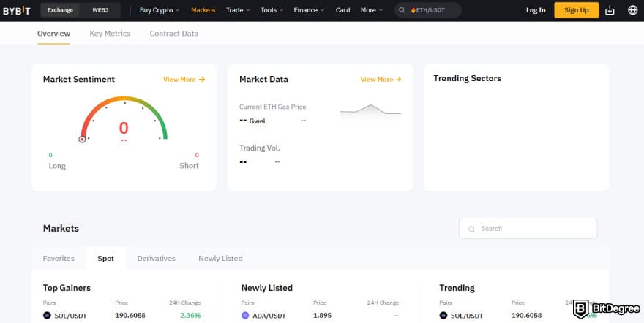Image resolution: width=644 pixels, height=323 pixels.
Task: Click the 190.6058 price under Trending
Action: tap(526, 315)
